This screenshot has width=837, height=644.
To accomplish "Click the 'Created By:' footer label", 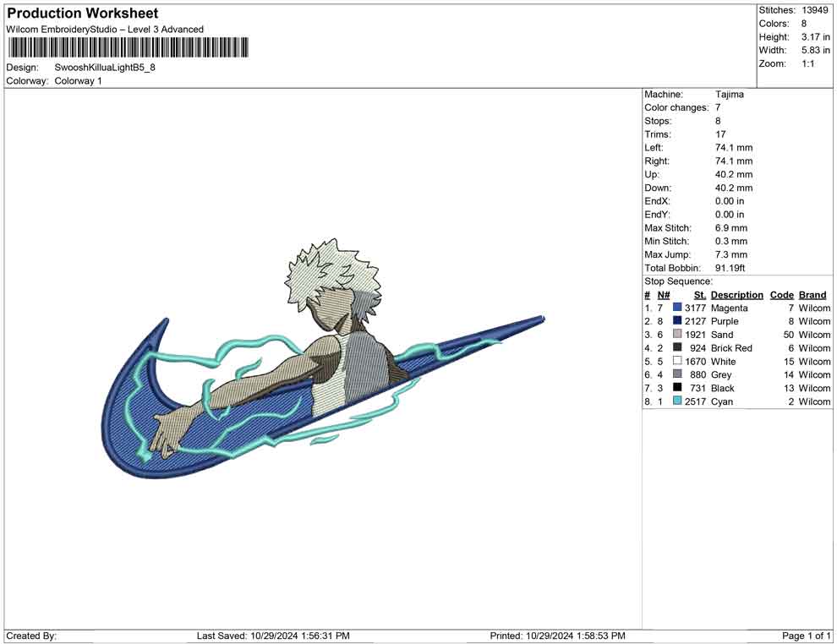I will (x=31, y=636).
